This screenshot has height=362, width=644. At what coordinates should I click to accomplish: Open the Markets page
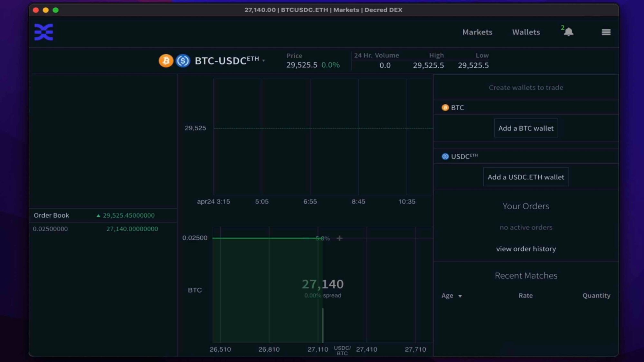(477, 32)
